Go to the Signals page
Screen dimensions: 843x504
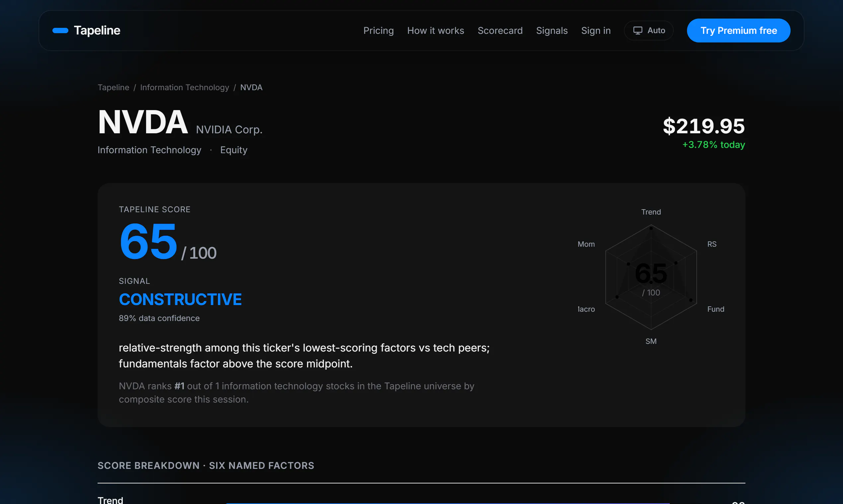(552, 31)
